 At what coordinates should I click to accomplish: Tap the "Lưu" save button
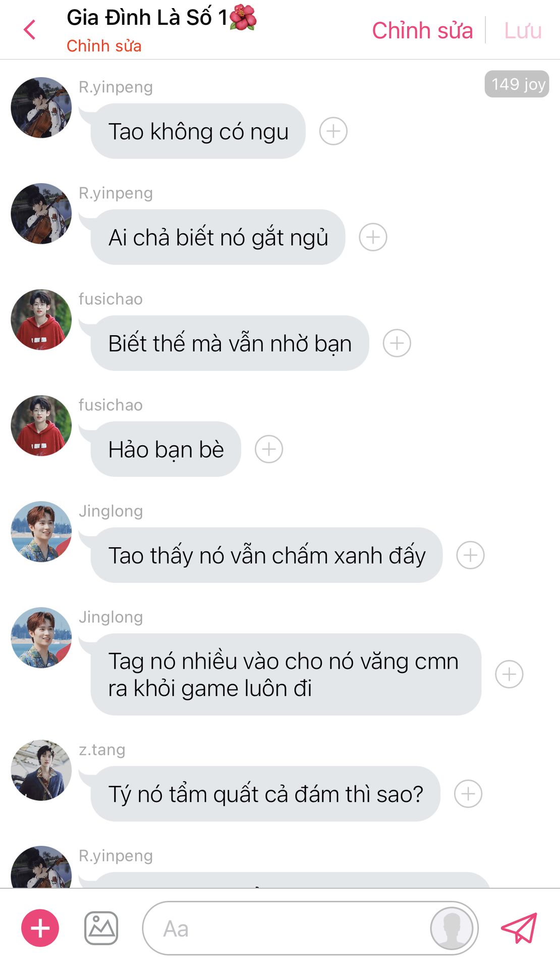click(523, 30)
